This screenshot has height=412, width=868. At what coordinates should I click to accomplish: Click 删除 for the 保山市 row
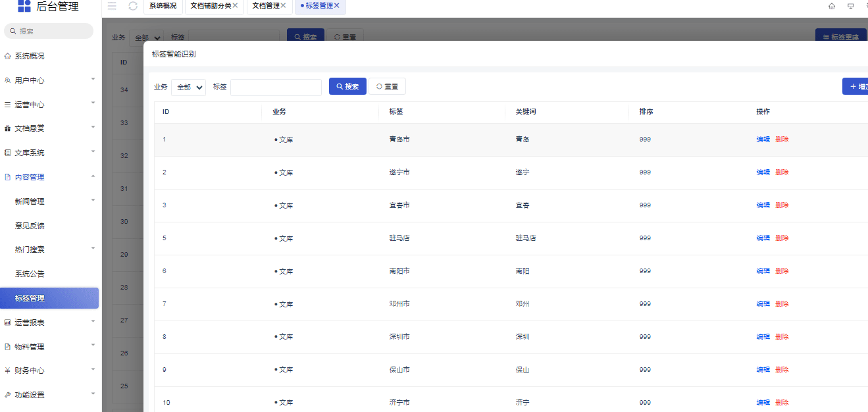pos(782,370)
